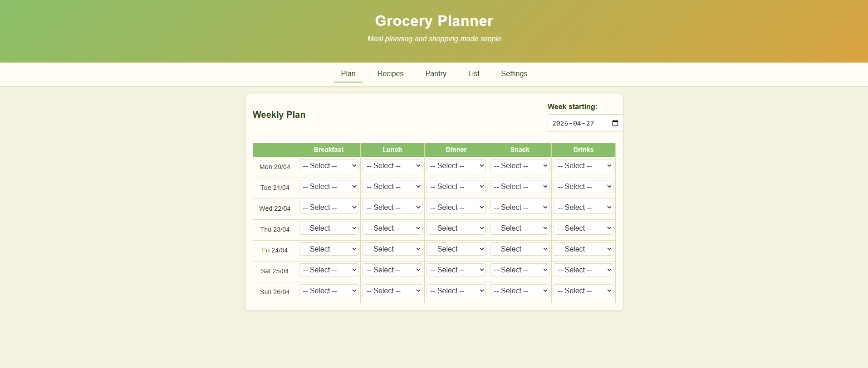Viewport: 868px width, 368px height.
Task: Click the Tue 21/04 row label
Action: click(x=275, y=188)
